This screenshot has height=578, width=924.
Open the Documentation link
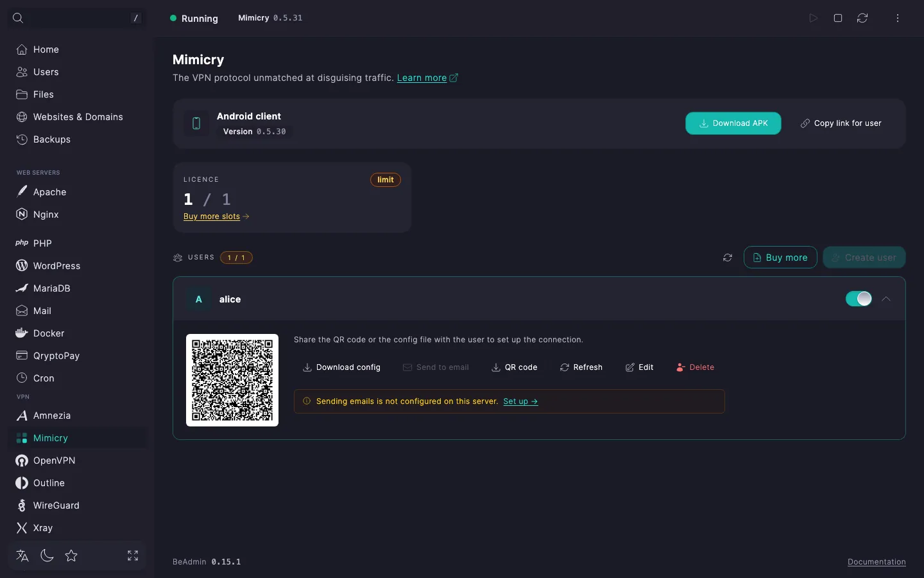coord(877,562)
